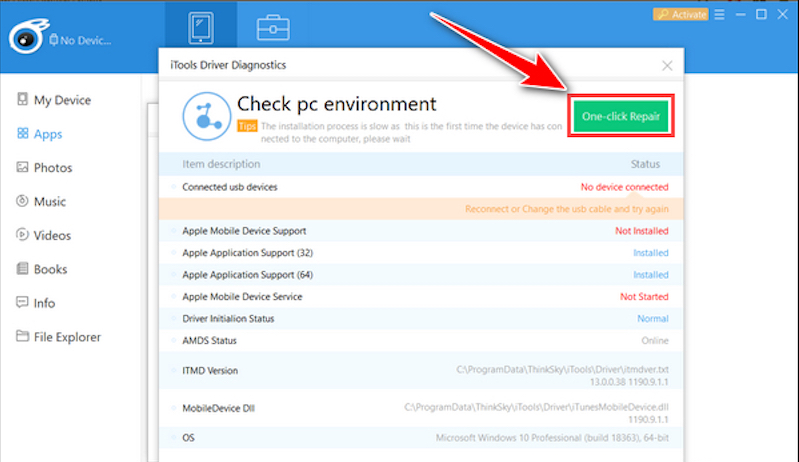Select My Device in the sidebar
Image resolution: width=799 pixels, height=462 pixels.
pos(61,100)
